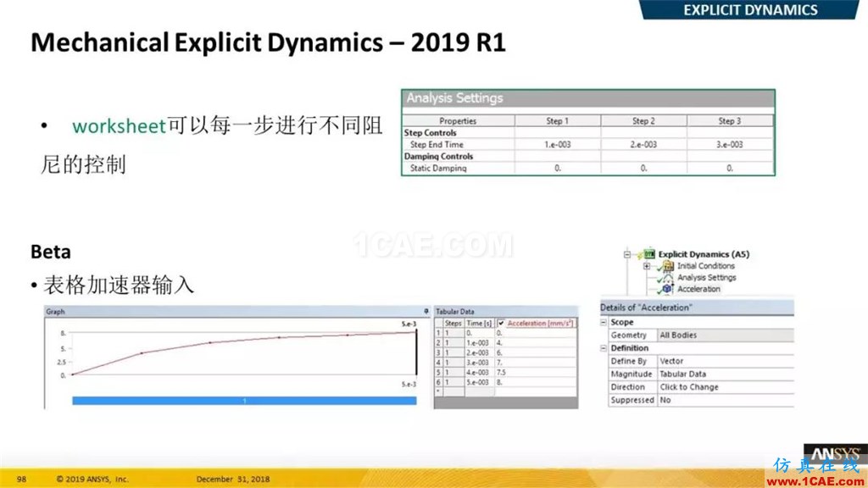Select Explicit Dynamics (A5) tree label
The width and height of the screenshot is (868, 488).
[x=704, y=254]
